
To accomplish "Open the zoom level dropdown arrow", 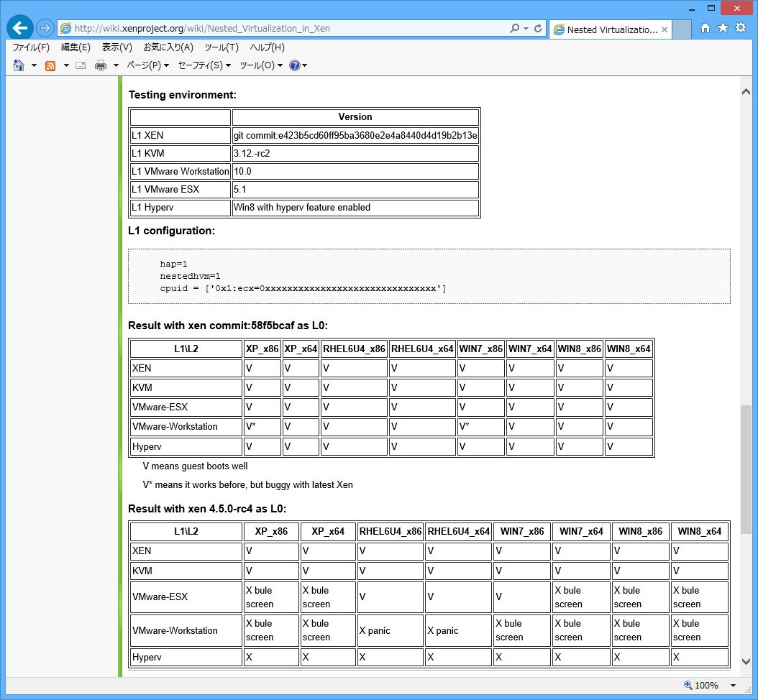I will (734, 686).
